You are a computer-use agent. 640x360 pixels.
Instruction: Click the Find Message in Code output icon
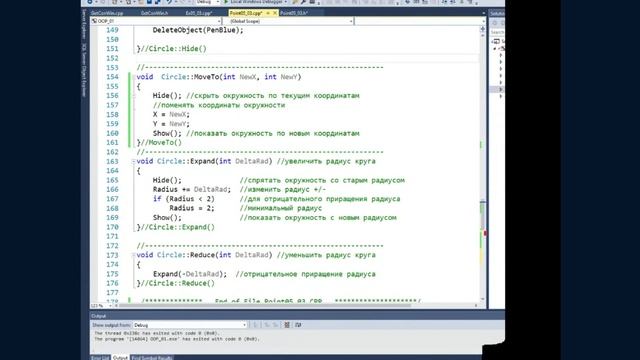click(256, 325)
